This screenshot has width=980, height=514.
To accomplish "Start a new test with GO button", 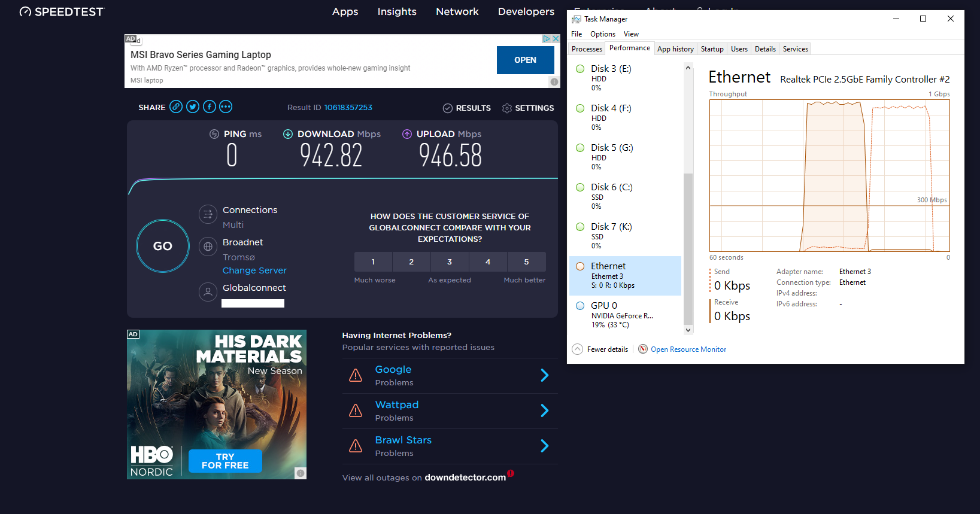I will point(163,246).
